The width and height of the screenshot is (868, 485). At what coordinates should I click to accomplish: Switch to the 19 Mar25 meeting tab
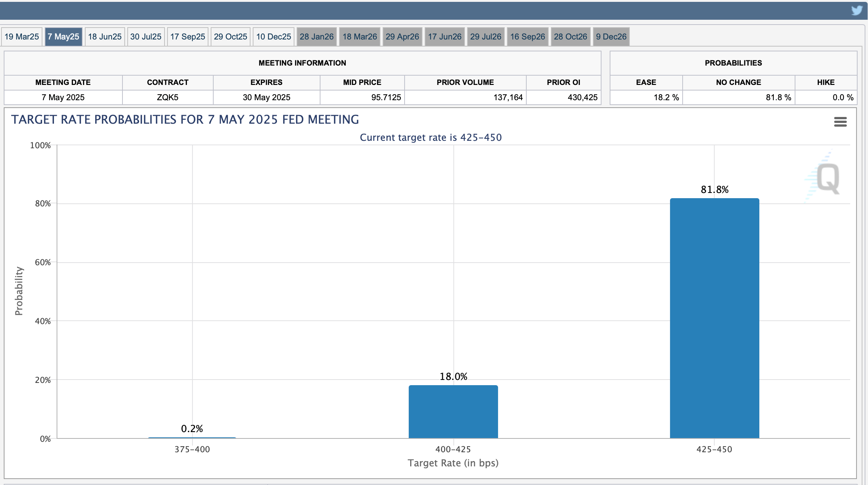point(22,37)
